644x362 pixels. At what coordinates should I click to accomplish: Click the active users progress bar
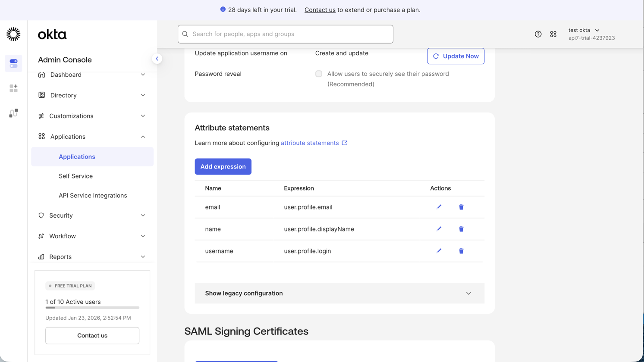pyautogui.click(x=92, y=308)
